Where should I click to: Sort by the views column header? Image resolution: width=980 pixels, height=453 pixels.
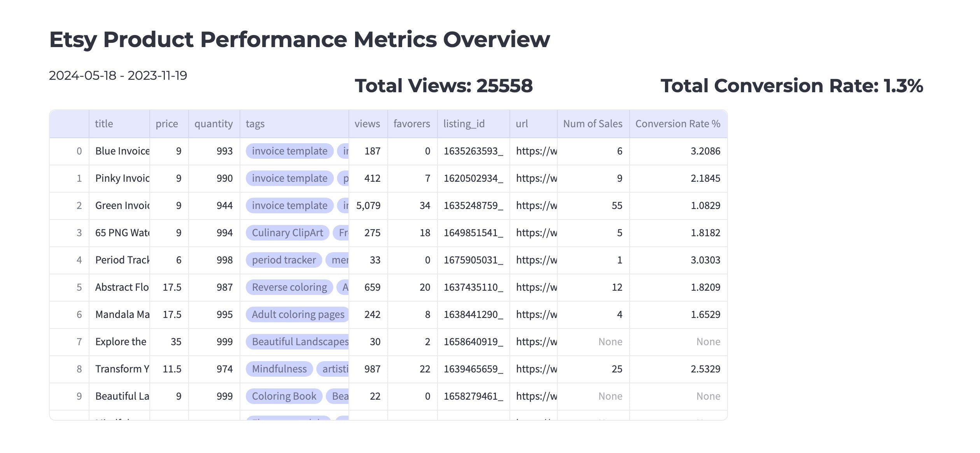pyautogui.click(x=368, y=124)
